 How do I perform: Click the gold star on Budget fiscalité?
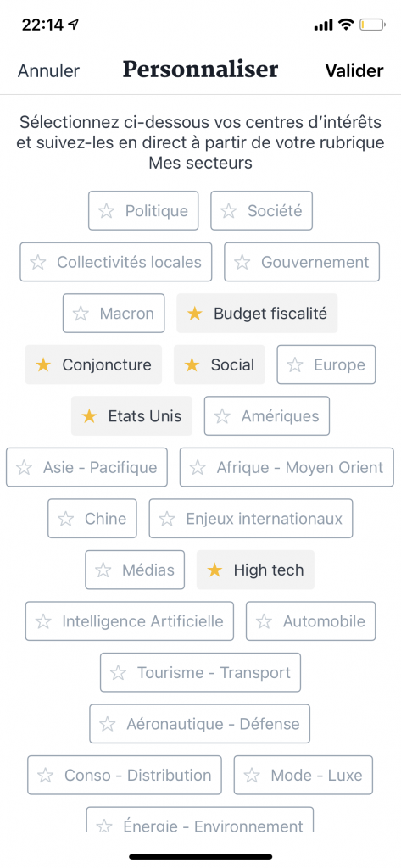click(194, 314)
